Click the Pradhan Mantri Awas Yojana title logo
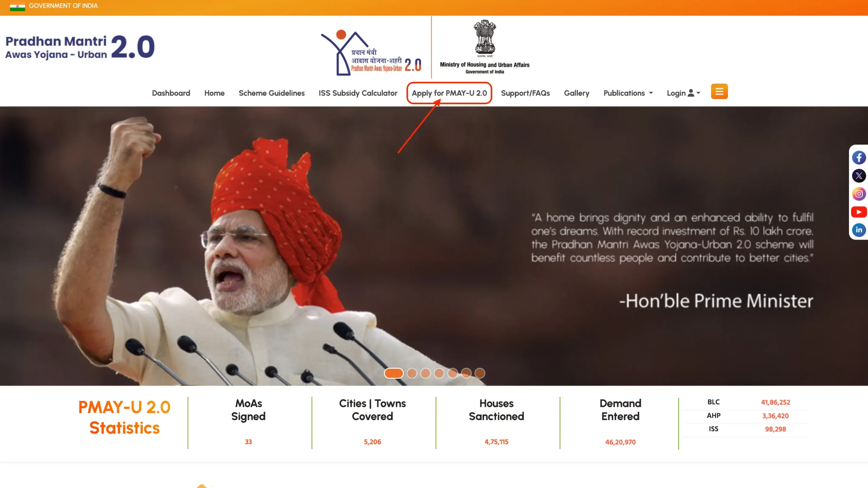The image size is (868, 488). tap(80, 47)
